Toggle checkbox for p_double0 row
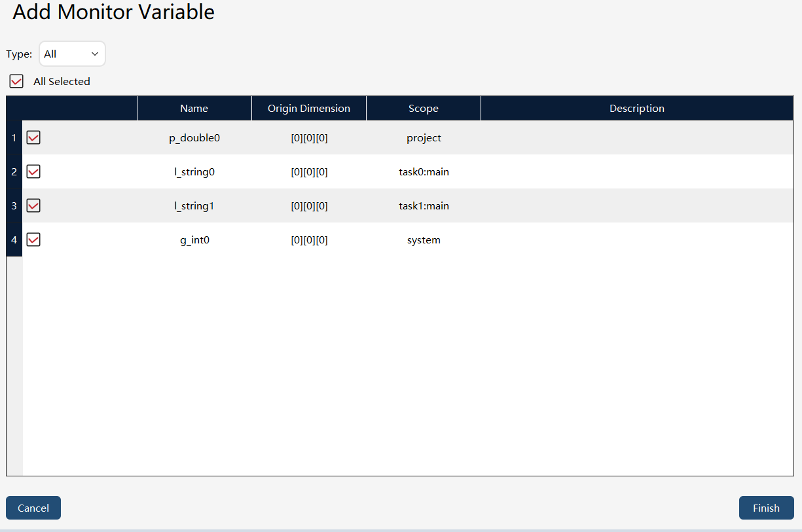The image size is (802, 532). click(33, 137)
